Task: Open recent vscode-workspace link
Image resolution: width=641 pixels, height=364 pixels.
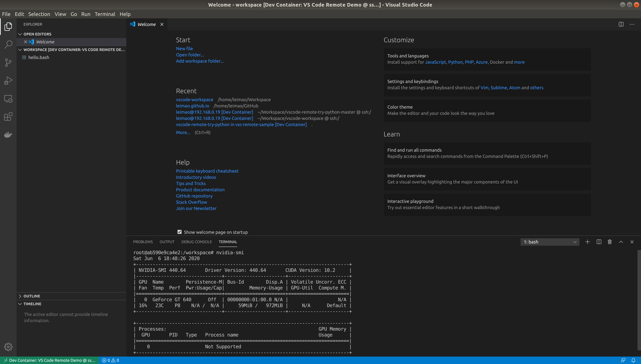Action: click(195, 99)
